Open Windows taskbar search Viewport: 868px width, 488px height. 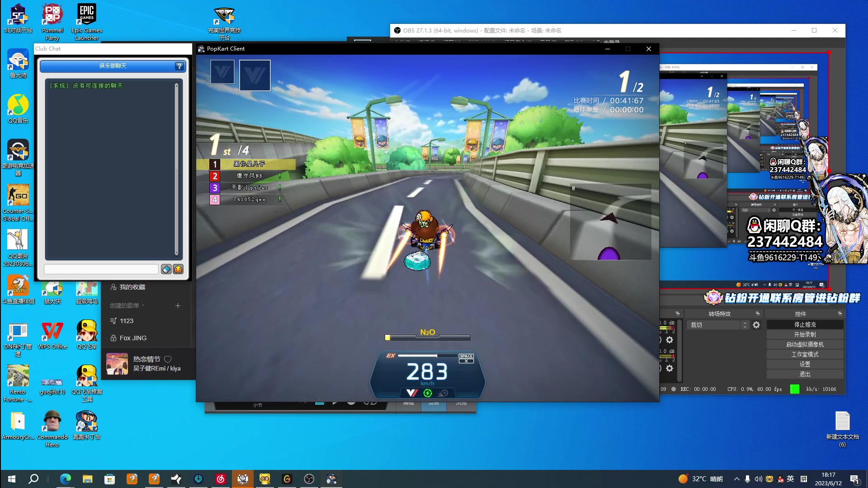(33, 479)
